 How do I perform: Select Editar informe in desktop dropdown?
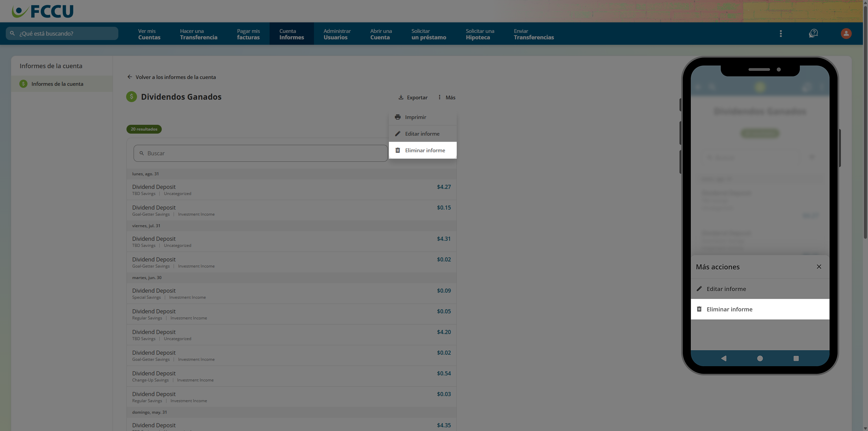click(x=422, y=134)
